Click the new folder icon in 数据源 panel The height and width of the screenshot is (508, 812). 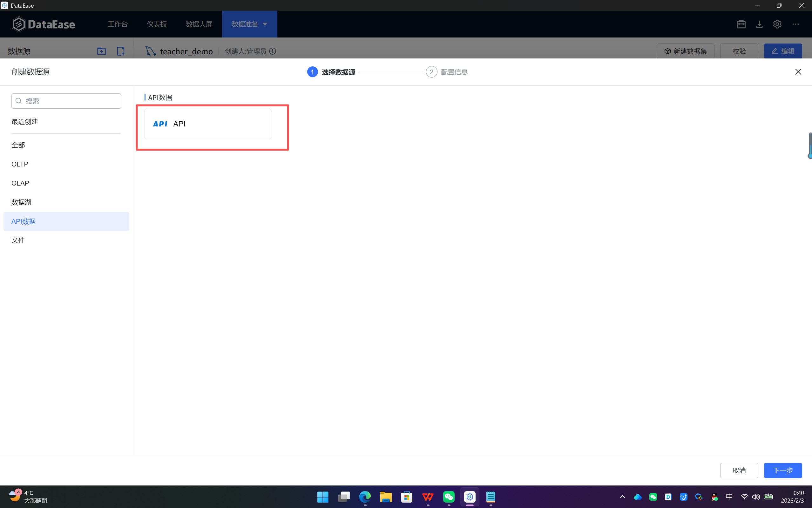(x=101, y=51)
